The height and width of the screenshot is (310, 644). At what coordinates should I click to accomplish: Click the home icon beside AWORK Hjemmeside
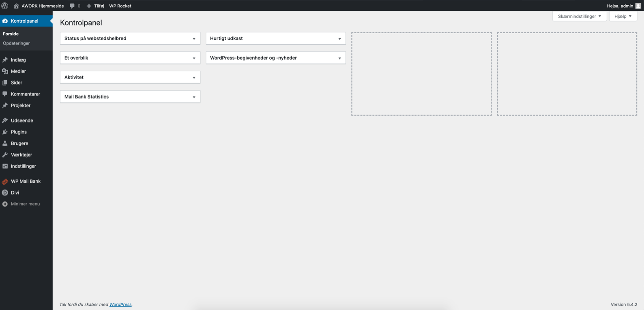[x=16, y=6]
